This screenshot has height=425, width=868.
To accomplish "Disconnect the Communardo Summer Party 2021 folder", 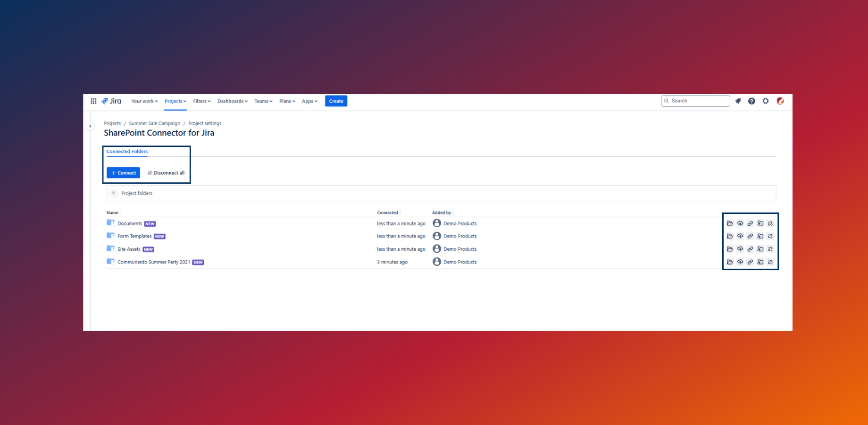I will (770, 262).
